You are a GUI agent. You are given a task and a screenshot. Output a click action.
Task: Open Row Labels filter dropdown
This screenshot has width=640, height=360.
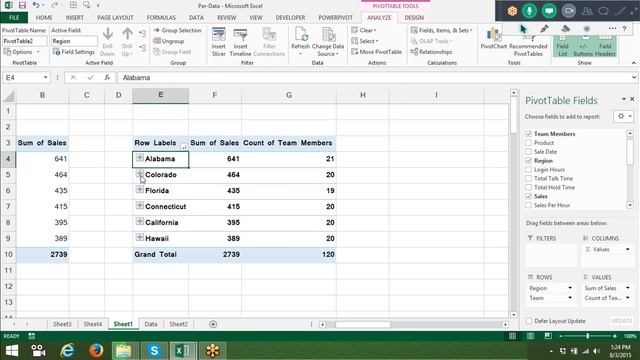184,147
